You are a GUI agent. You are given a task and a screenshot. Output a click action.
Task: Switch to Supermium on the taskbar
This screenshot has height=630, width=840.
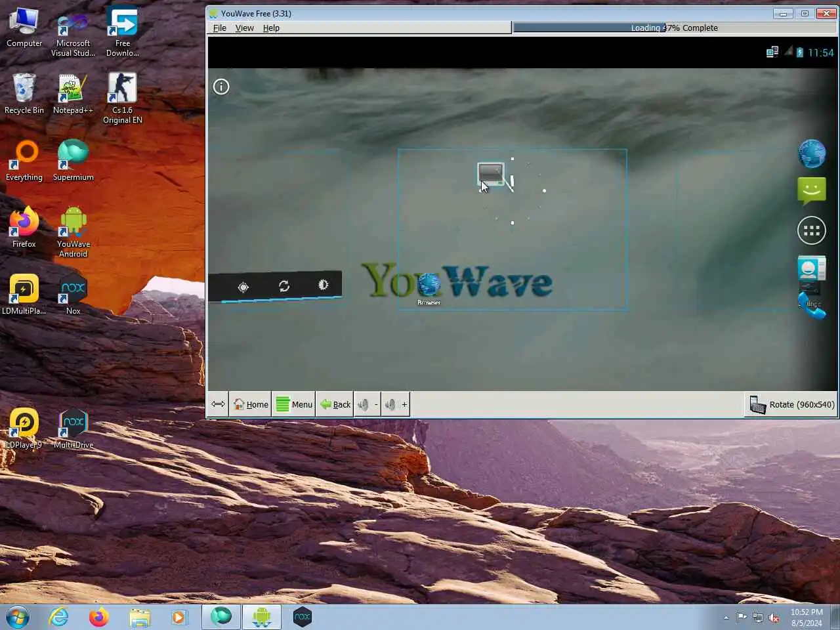click(221, 617)
